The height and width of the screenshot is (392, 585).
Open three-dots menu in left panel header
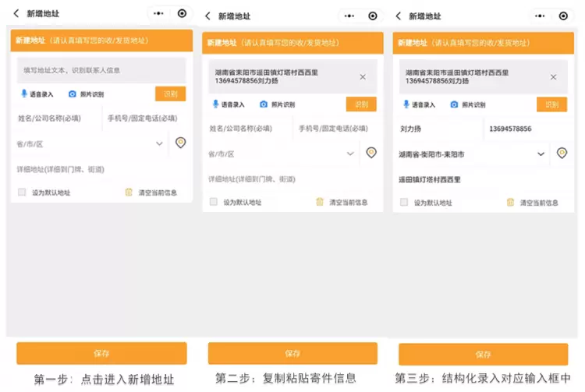pos(159,13)
